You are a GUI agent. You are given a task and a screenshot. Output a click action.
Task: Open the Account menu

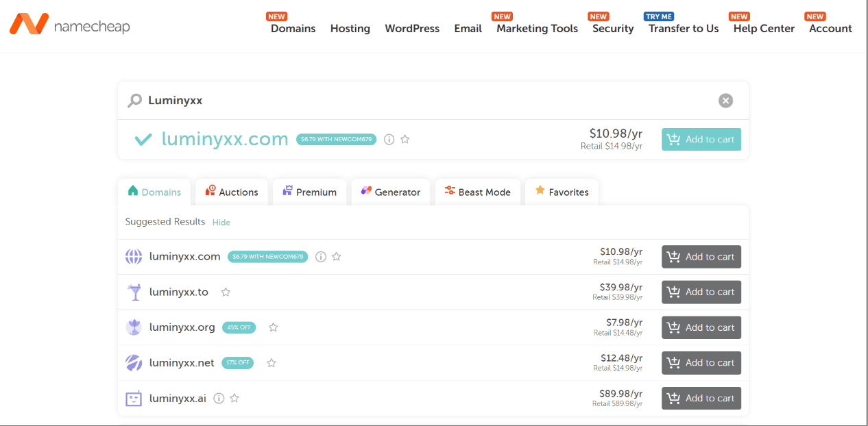click(x=830, y=29)
